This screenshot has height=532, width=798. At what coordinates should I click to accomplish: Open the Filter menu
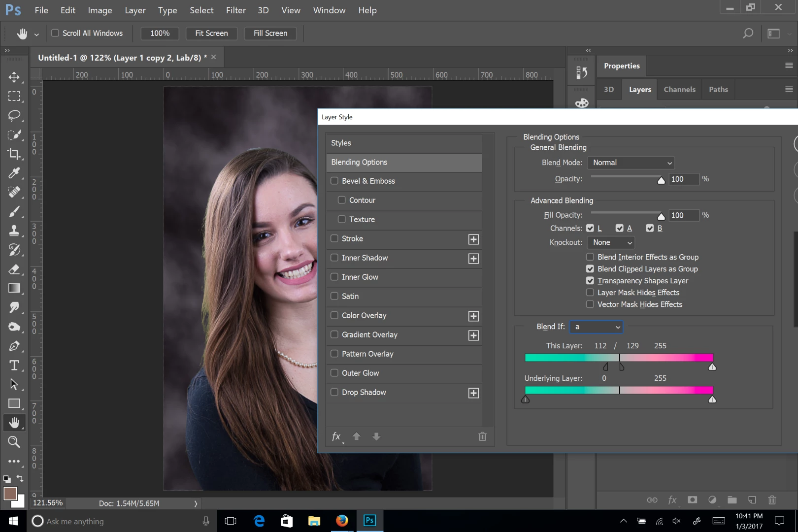(x=235, y=10)
